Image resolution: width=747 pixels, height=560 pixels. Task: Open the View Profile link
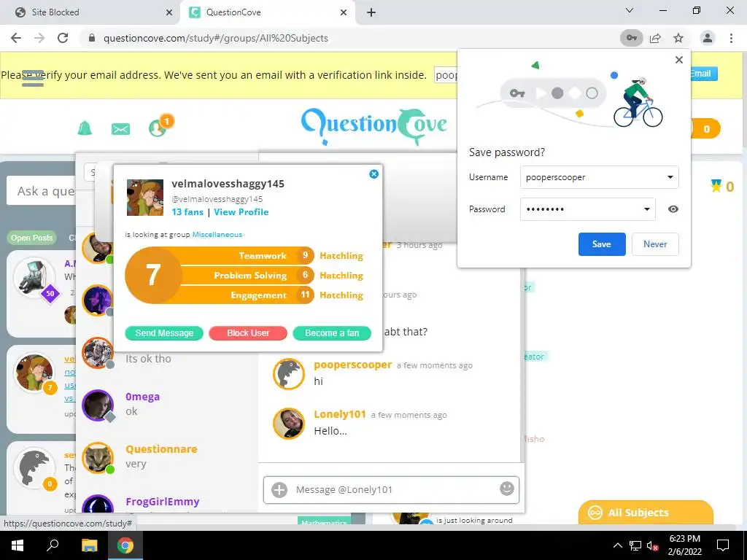241,212
